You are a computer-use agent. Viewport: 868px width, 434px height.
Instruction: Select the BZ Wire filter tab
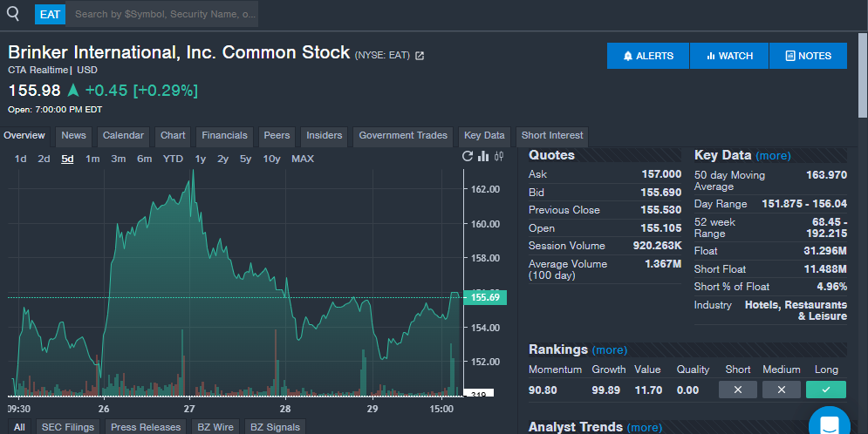(x=215, y=427)
